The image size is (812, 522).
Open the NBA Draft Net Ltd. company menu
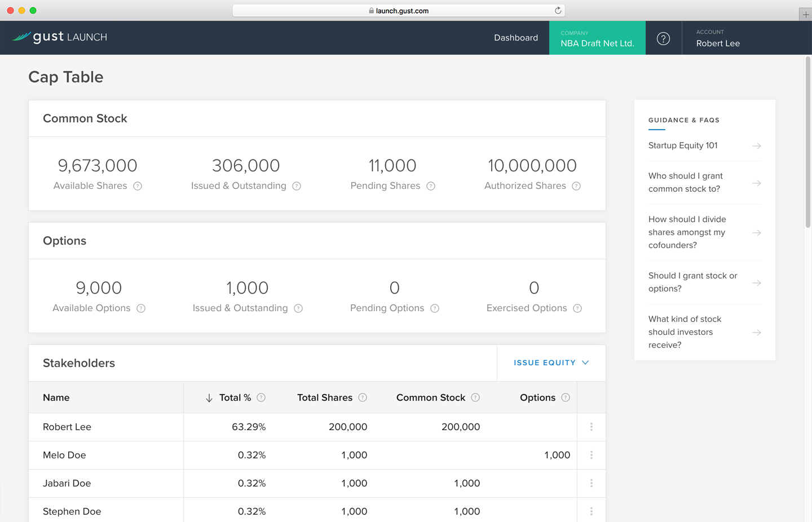(x=597, y=38)
